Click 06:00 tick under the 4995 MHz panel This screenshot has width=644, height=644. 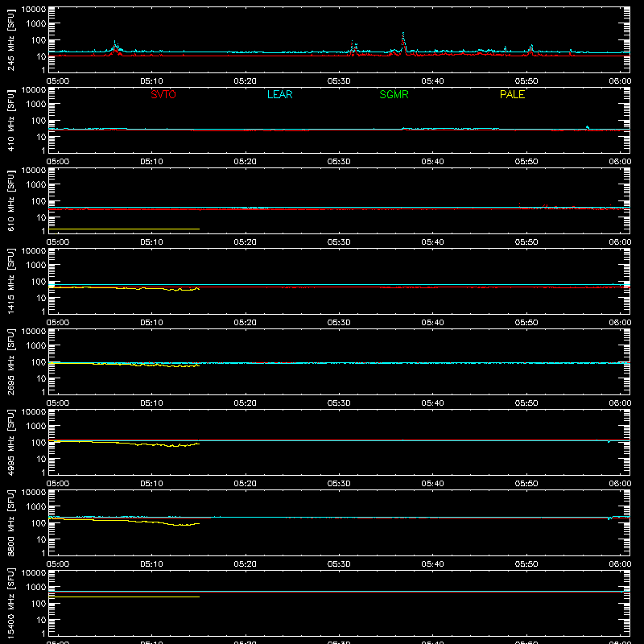click(620, 484)
